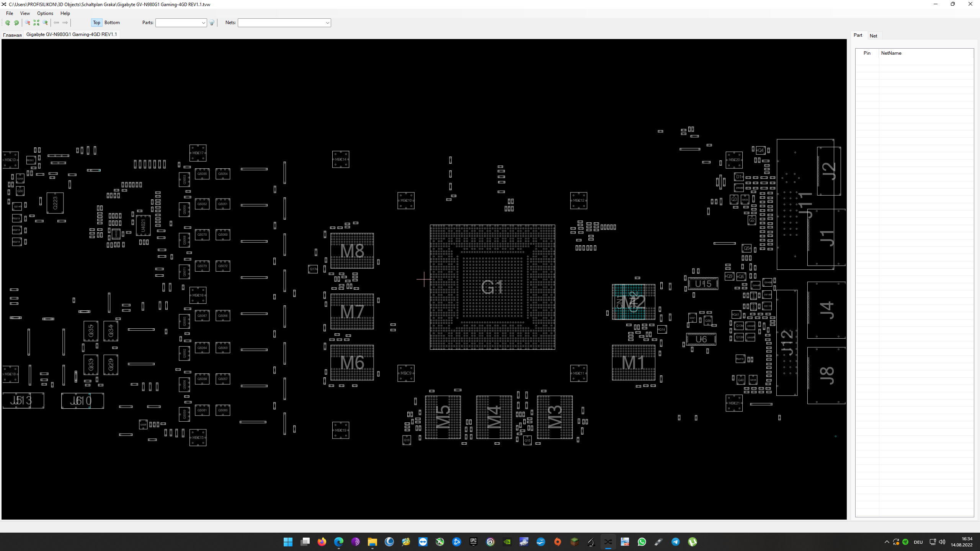Select connector J12
The width and height of the screenshot is (980, 551).
click(x=787, y=342)
